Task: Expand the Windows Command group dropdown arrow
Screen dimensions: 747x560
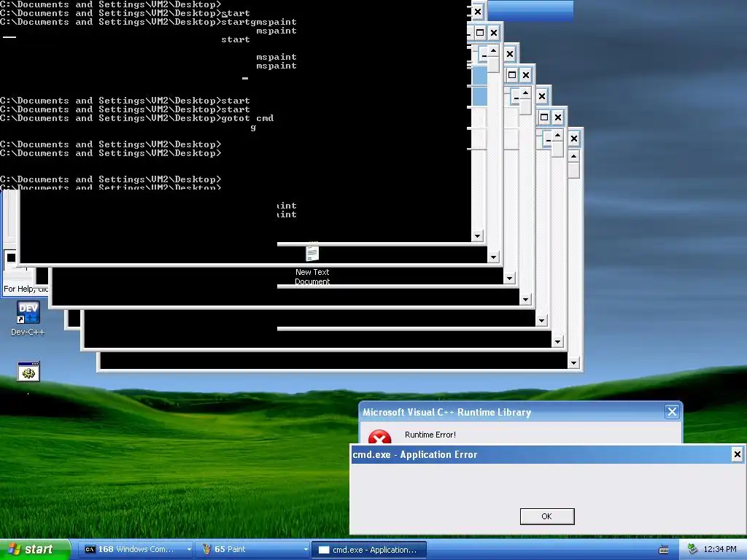Action: (x=189, y=550)
